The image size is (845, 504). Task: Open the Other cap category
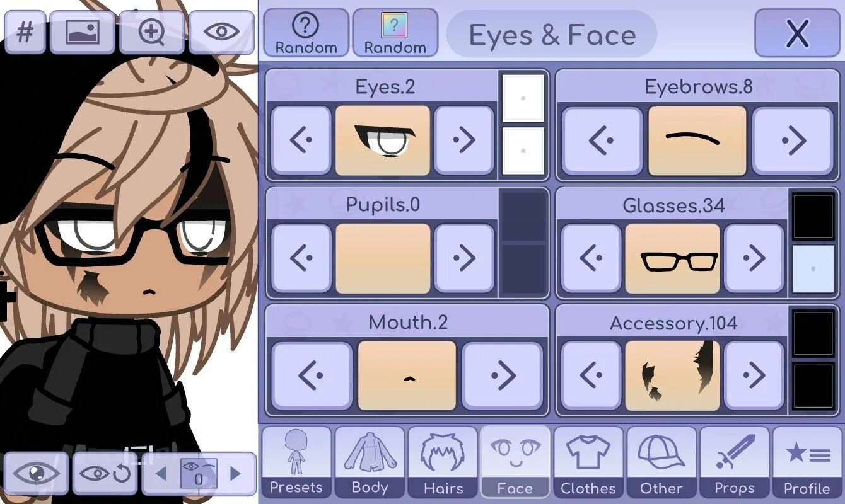[661, 462]
